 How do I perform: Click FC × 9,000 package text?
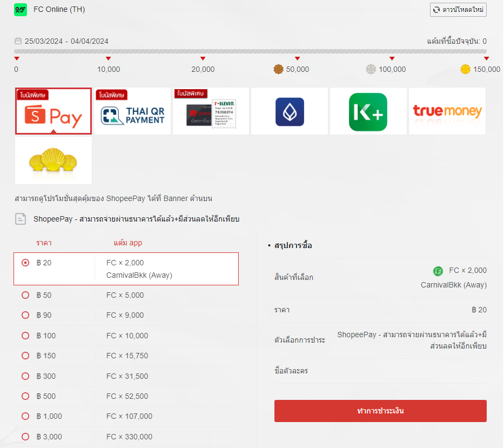point(125,315)
